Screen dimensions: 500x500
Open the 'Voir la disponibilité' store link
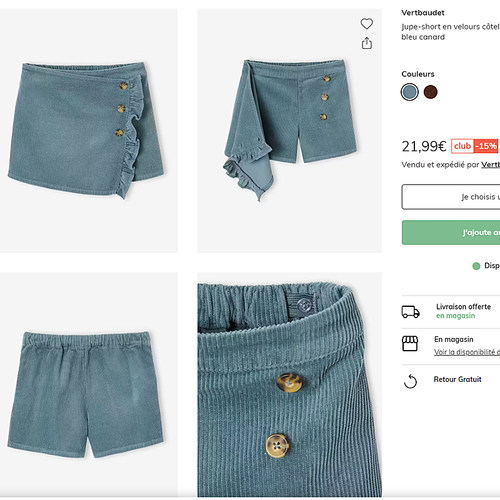(467, 352)
